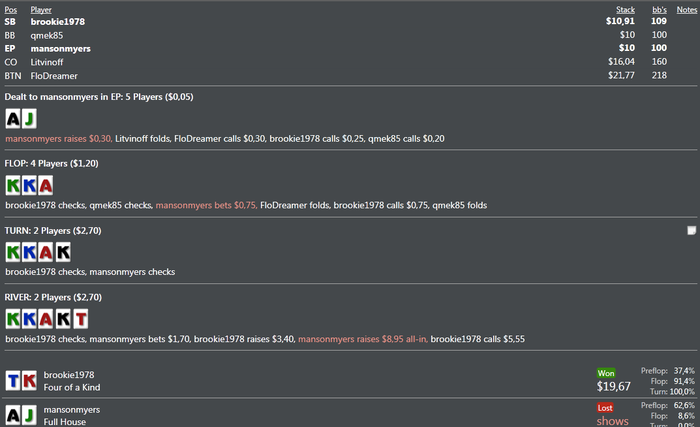Click brookie1978's King showdown card
This screenshot has width=700, height=427.
coord(29,380)
